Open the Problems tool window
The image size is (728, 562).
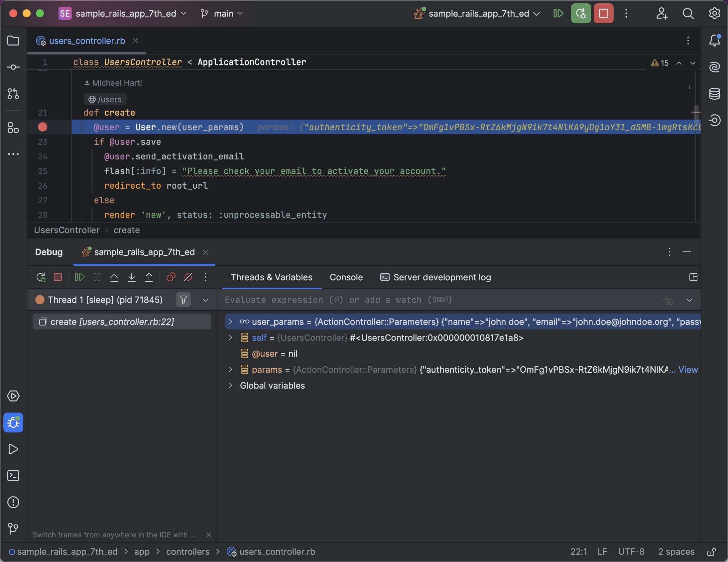pyautogui.click(x=13, y=502)
